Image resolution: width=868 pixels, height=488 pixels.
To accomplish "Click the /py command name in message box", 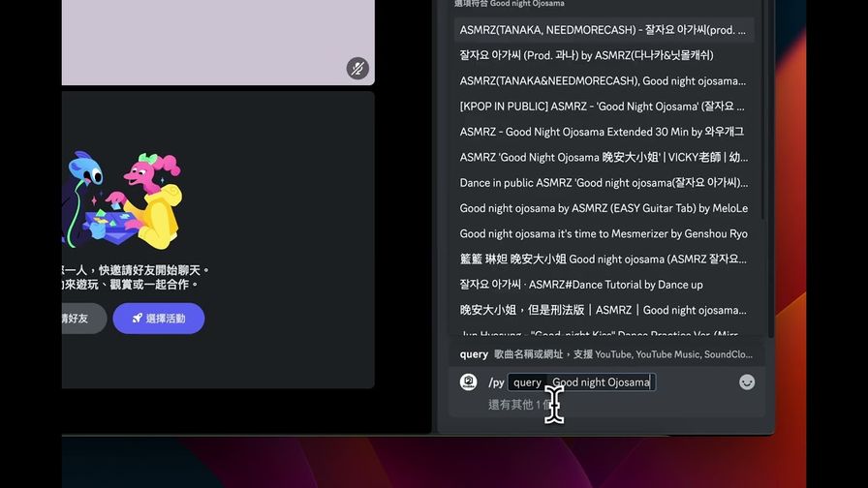I will tap(496, 382).
